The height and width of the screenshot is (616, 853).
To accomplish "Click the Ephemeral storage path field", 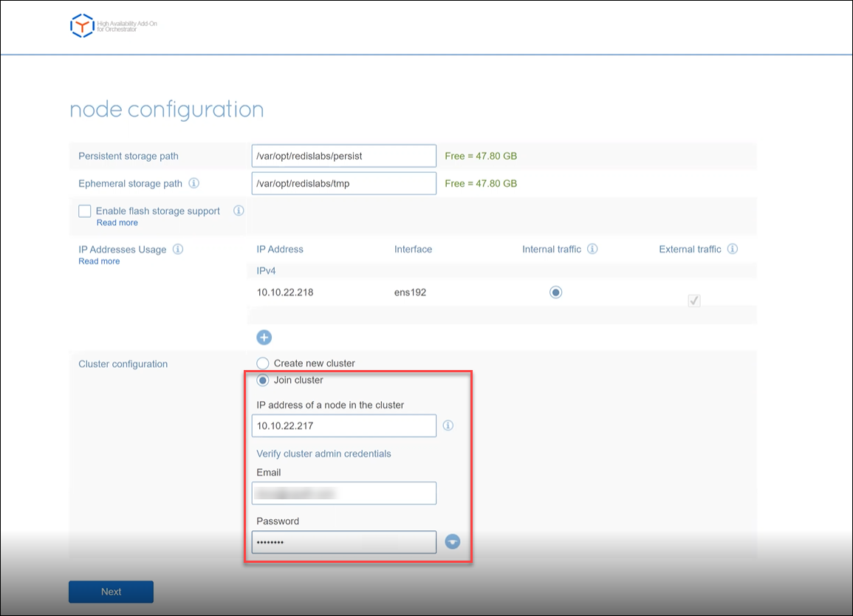I will coord(343,183).
